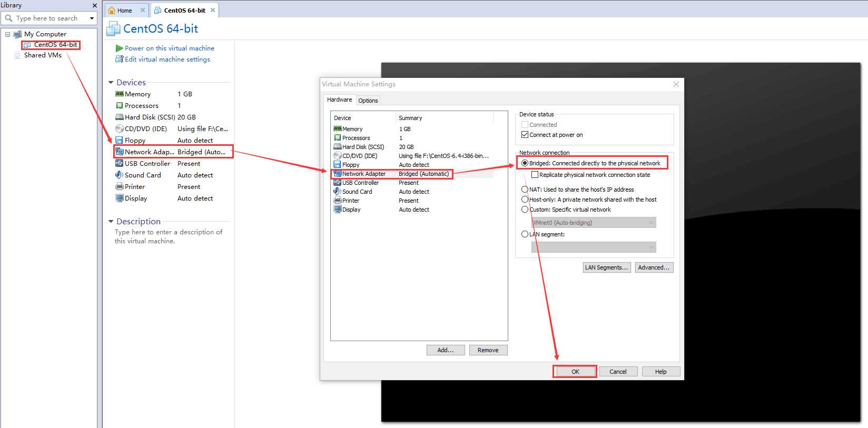This screenshot has width=868, height=428.
Task: Toggle Connect at power on checkbox
Action: click(525, 135)
